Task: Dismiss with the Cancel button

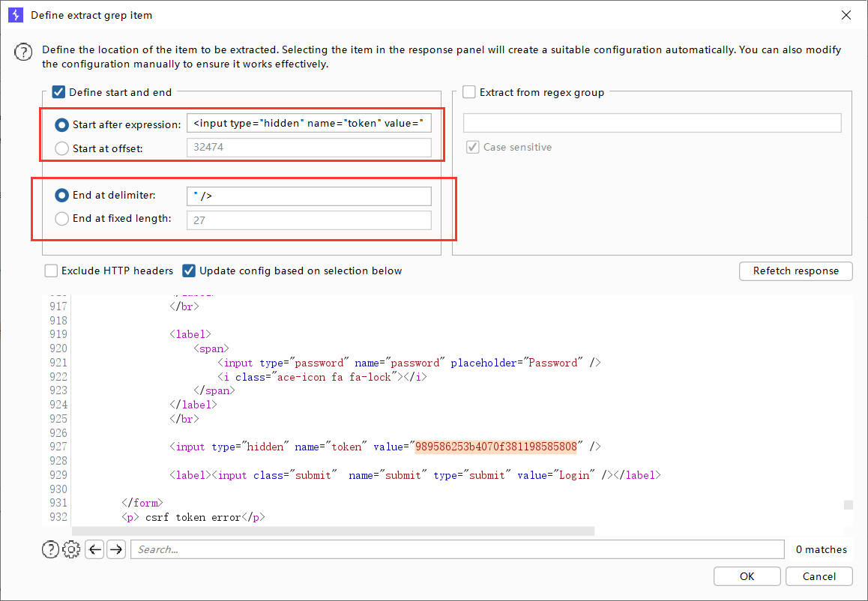Action: point(819,576)
